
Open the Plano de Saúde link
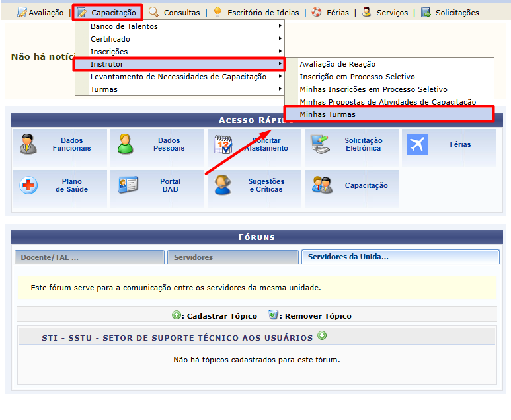pyautogui.click(x=71, y=185)
